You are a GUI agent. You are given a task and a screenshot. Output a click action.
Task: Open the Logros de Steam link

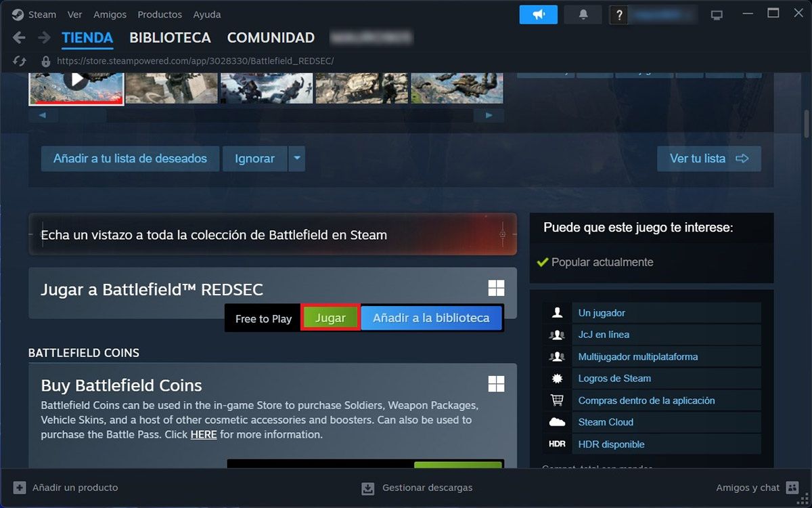tap(614, 379)
